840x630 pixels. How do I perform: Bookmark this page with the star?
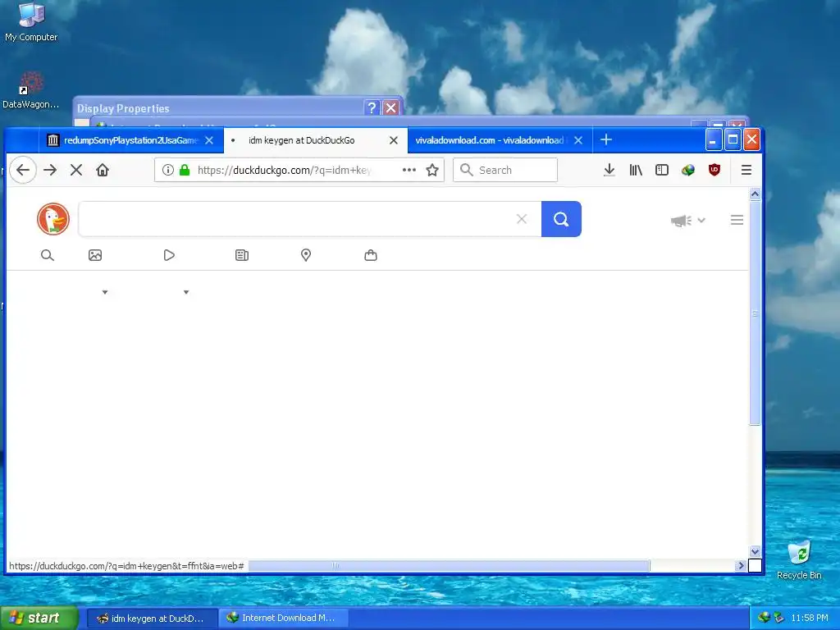pos(432,170)
